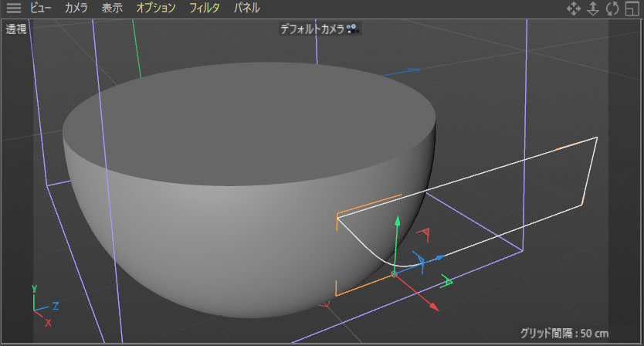
Task: Open the ビュー menu
Action: pos(41,8)
